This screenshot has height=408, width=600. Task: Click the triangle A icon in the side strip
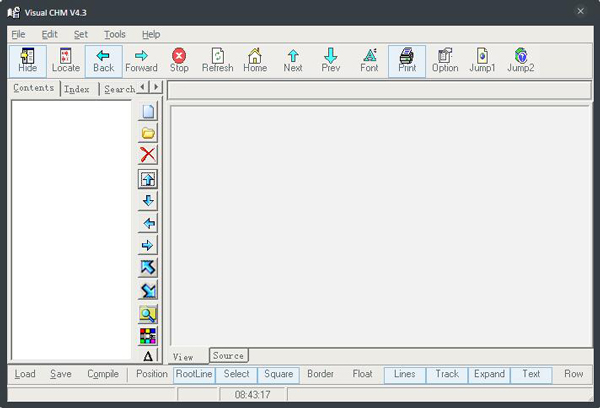coord(148,356)
